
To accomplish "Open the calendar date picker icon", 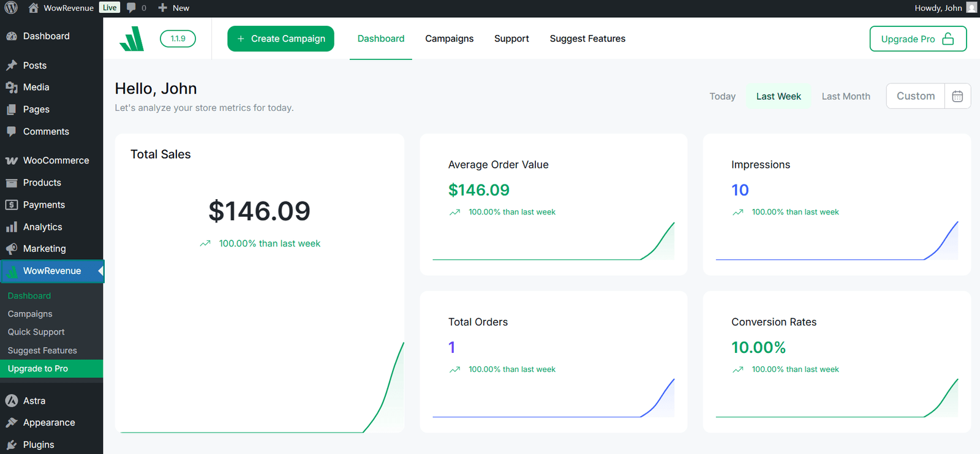I will [x=958, y=96].
